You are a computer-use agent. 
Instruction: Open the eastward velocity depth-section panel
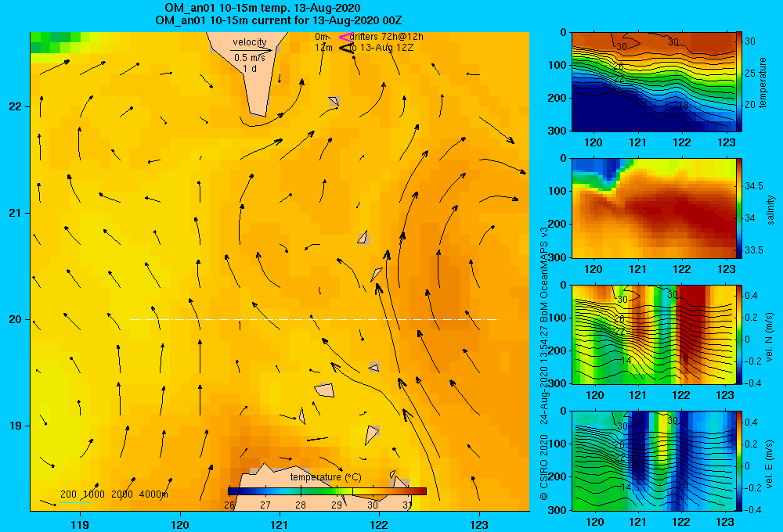coord(653,461)
